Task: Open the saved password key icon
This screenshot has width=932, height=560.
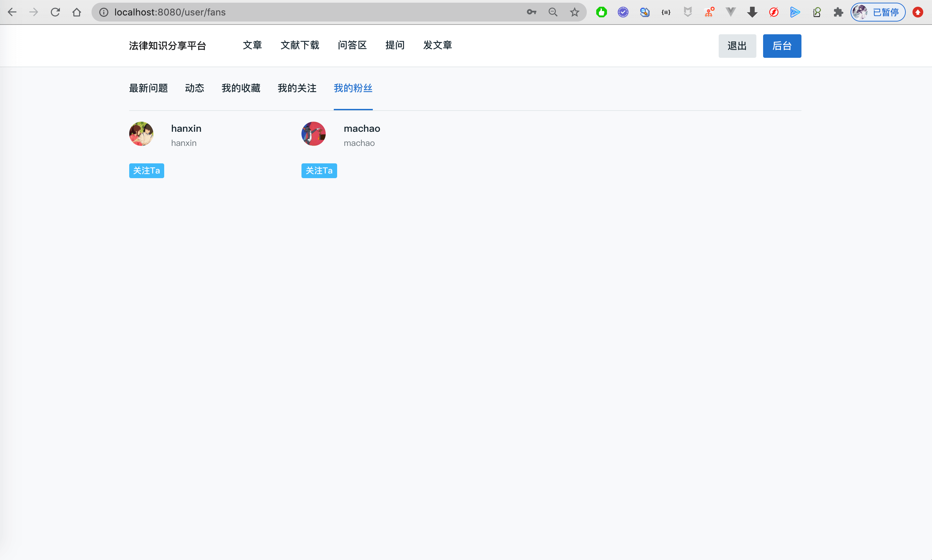Action: point(531,12)
